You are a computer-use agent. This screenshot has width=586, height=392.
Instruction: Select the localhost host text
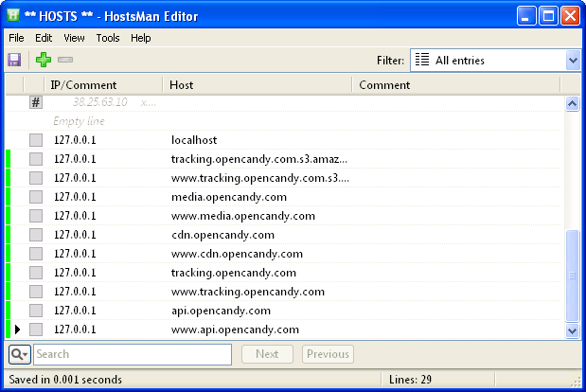pos(194,140)
